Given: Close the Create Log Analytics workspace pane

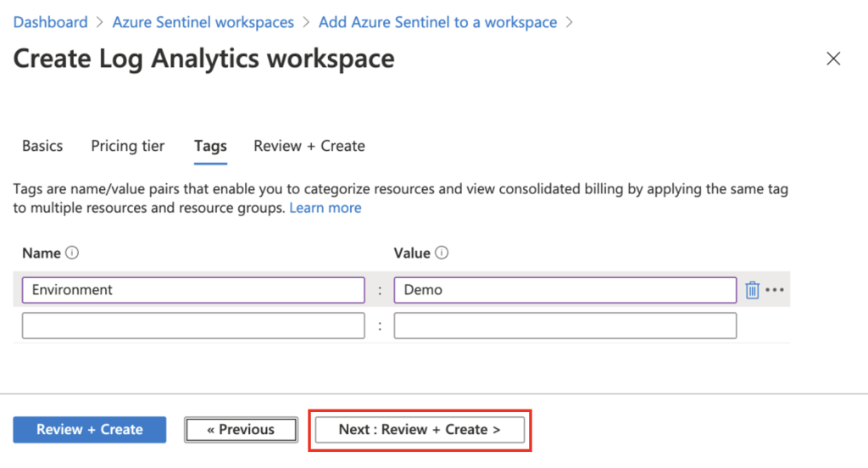Looking at the screenshot, I should [833, 58].
